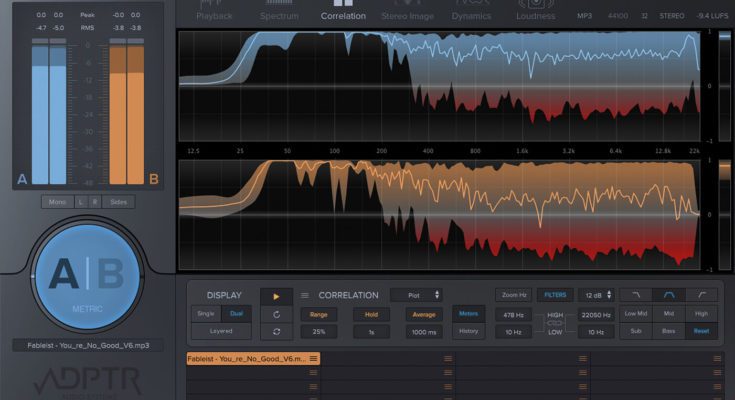Select the band-pass filter shape icon

coord(667,295)
